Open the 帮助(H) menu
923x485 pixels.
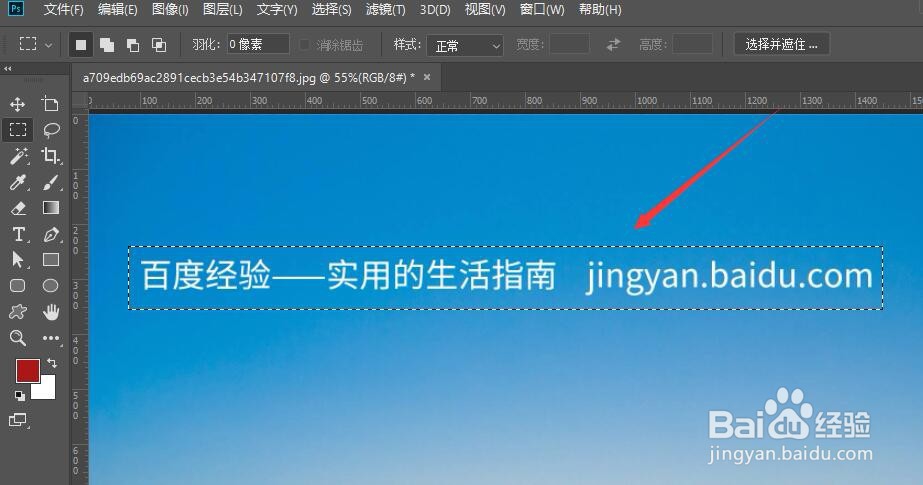(x=600, y=9)
